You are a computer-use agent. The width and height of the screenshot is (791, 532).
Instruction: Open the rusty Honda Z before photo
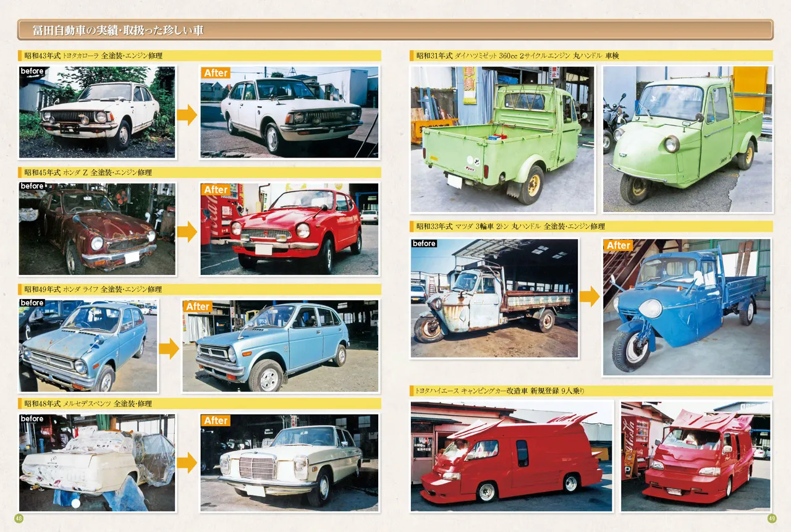click(x=97, y=229)
